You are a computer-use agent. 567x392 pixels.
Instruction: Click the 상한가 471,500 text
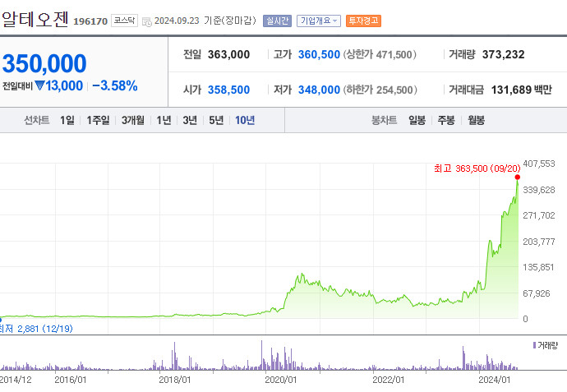(380, 54)
